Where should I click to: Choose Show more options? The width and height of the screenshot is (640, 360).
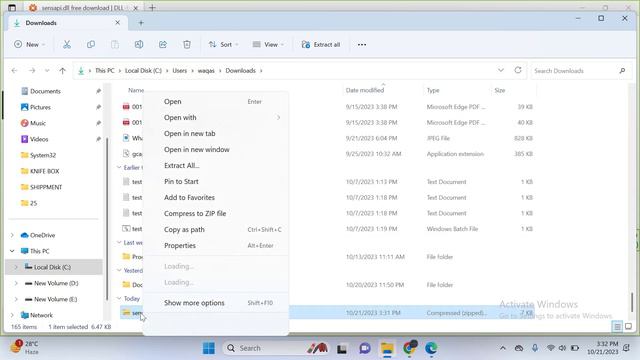pyautogui.click(x=216, y=303)
